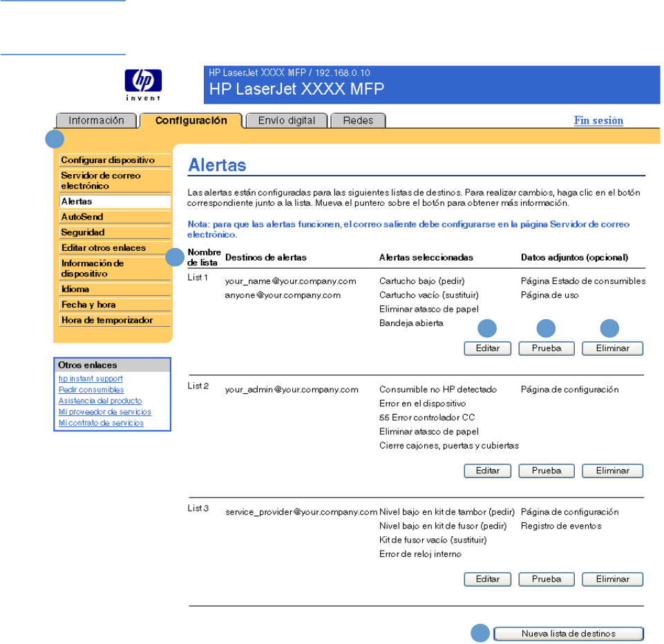Click Editar for List 3
This screenshot has height=644, width=664.
click(x=487, y=579)
